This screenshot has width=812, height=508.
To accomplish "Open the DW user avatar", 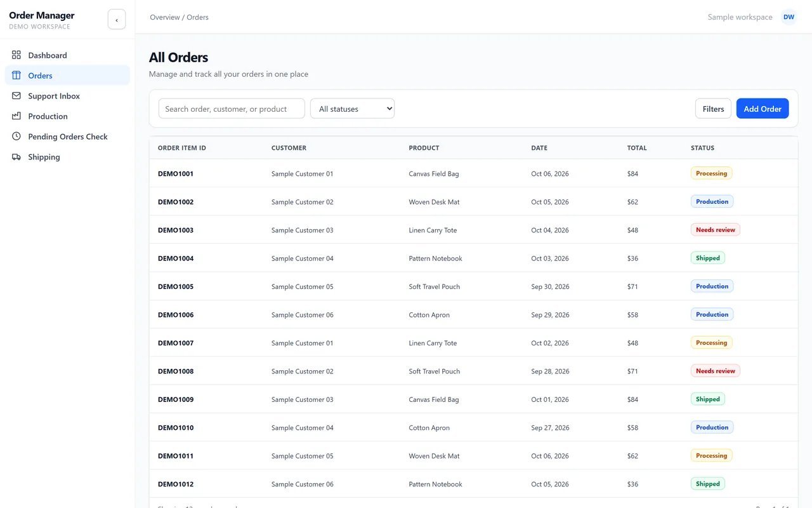I will pyautogui.click(x=789, y=17).
